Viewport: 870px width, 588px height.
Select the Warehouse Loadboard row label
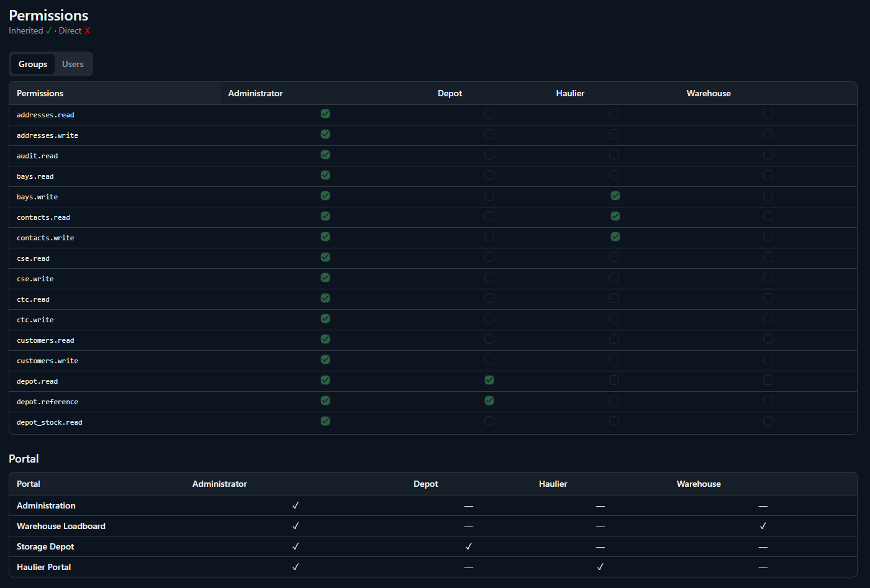61,526
